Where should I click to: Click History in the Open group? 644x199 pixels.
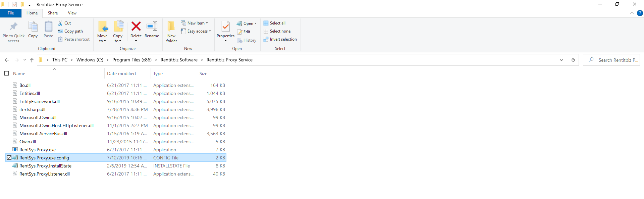[247, 40]
